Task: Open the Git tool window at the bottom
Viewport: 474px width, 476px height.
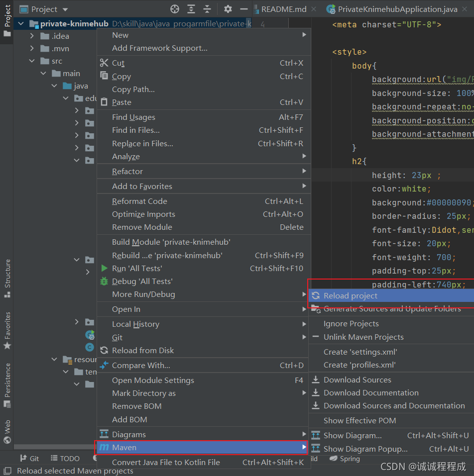Action: point(29,458)
